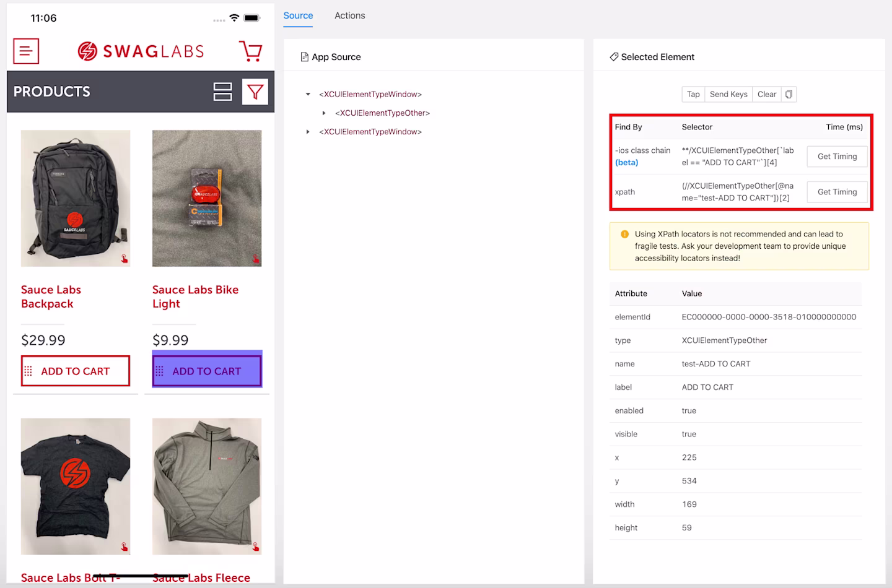Viewport: 892px width, 588px height.
Task: Switch to the Source tab
Action: (298, 15)
